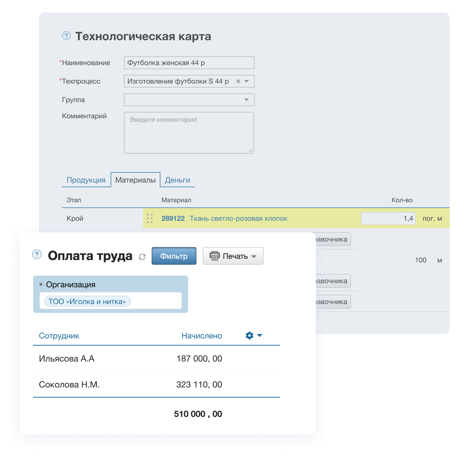Open the Деньги tab
Image resolution: width=476 pixels, height=456 pixels.
tap(177, 180)
